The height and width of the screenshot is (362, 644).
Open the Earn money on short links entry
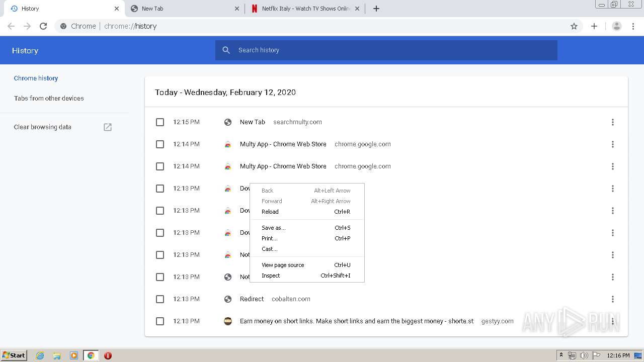click(357, 321)
